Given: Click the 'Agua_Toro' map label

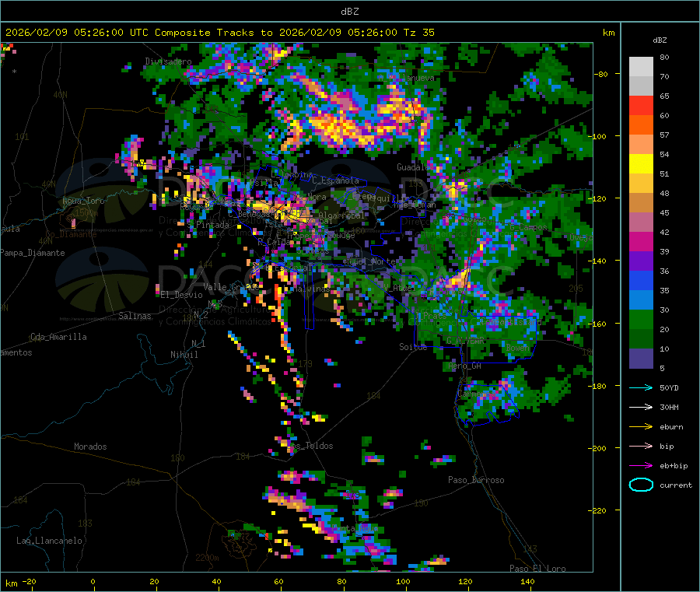Looking at the screenshot, I should pos(83,201).
